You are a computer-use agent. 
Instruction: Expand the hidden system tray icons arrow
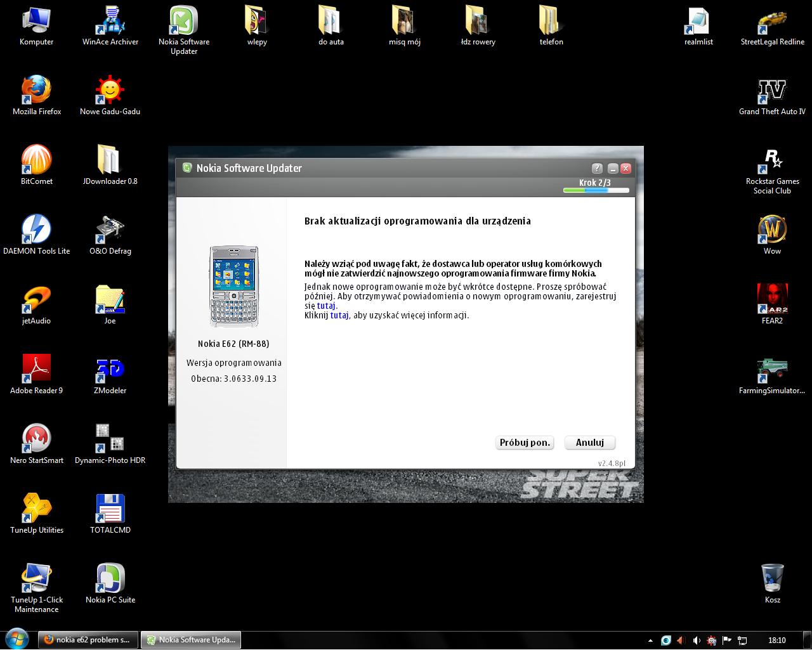(x=650, y=640)
